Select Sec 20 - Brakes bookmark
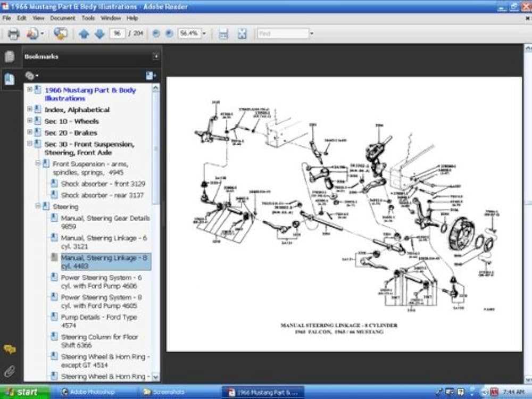This screenshot has width=532, height=399. pos(71,132)
